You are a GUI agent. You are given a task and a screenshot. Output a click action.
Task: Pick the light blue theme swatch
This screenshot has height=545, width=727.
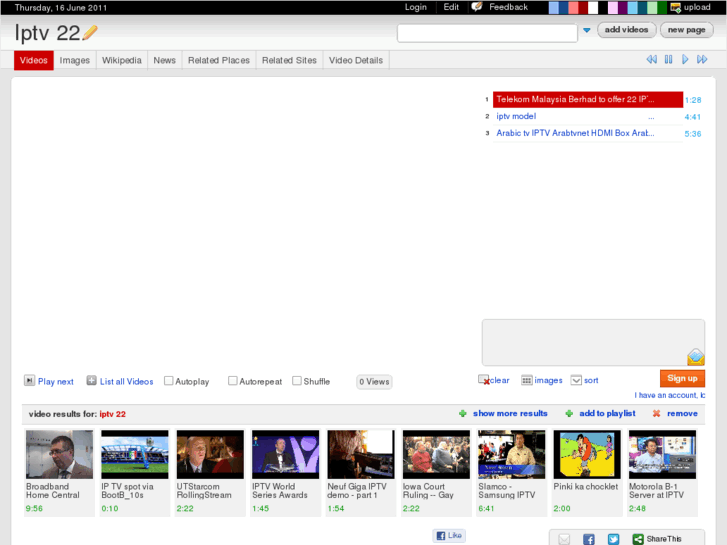(x=554, y=7)
